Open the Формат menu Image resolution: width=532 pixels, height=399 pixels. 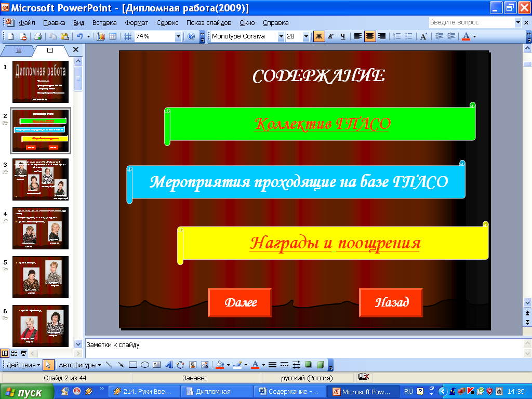[137, 23]
